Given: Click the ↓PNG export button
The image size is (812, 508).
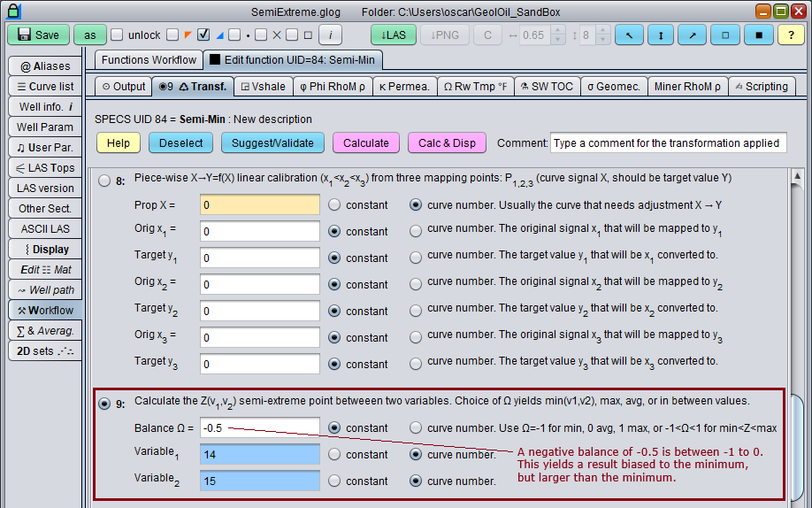Looking at the screenshot, I should click(x=444, y=35).
